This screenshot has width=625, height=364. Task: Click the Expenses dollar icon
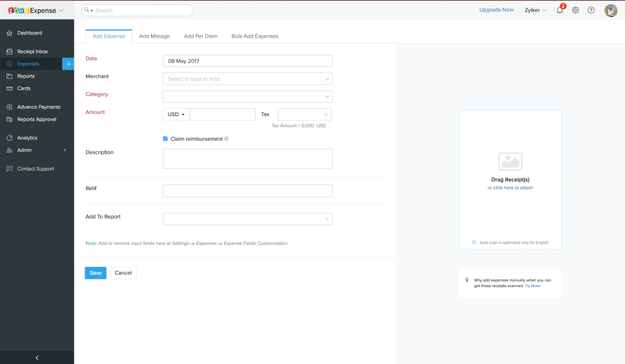pos(10,64)
